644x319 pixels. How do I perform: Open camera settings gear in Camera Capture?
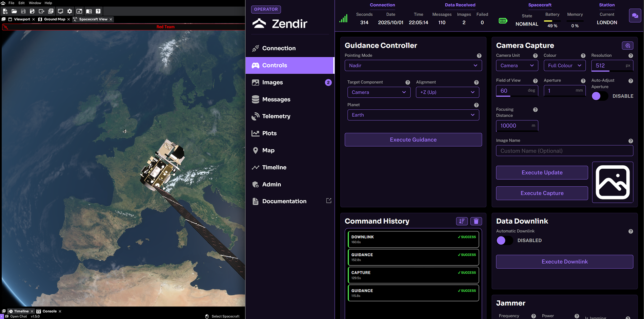point(627,45)
